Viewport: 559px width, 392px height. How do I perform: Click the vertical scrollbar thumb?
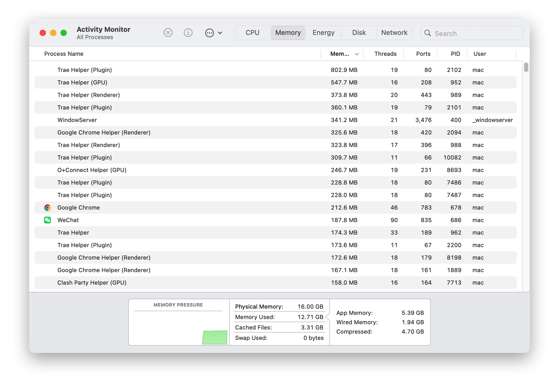coord(526,67)
